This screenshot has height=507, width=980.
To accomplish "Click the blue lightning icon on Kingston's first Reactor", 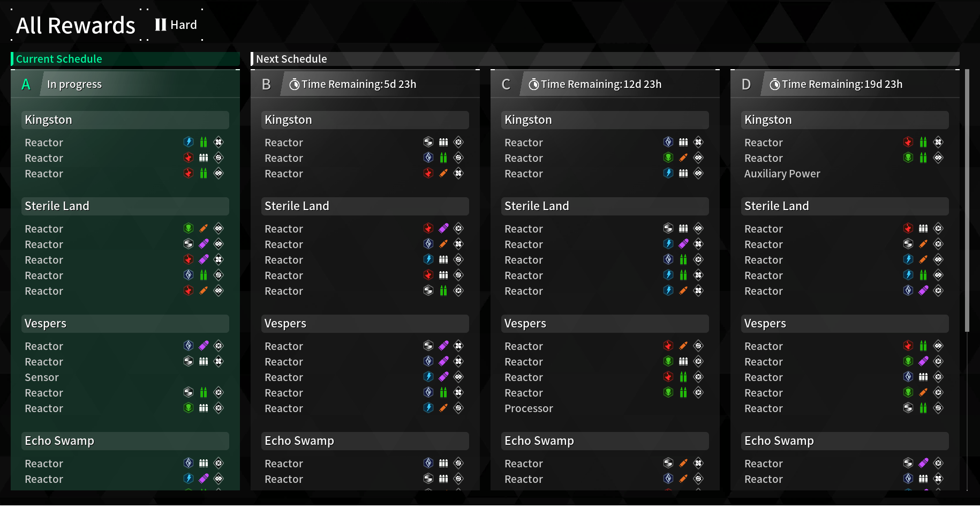I will click(x=188, y=141).
